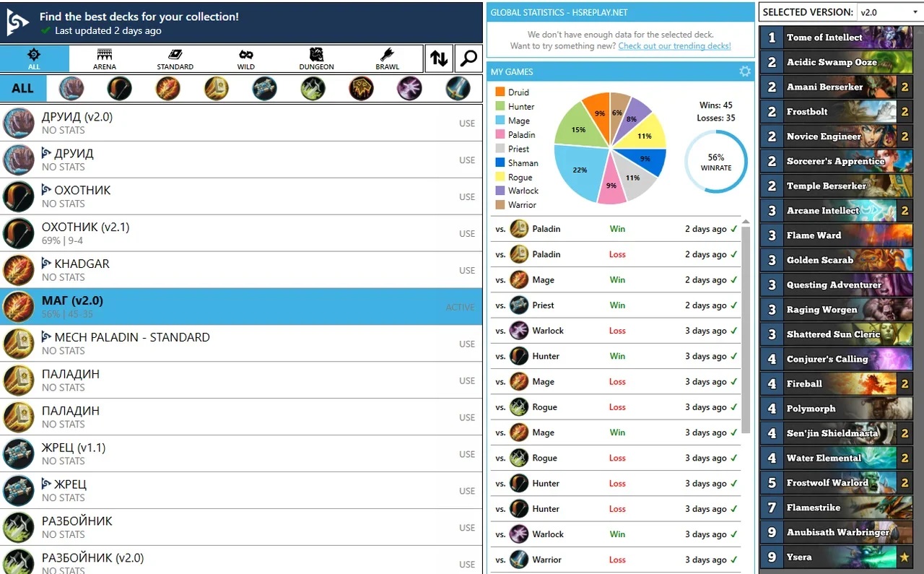
Task: Click the sort decks arrows icon
Action: (439, 58)
